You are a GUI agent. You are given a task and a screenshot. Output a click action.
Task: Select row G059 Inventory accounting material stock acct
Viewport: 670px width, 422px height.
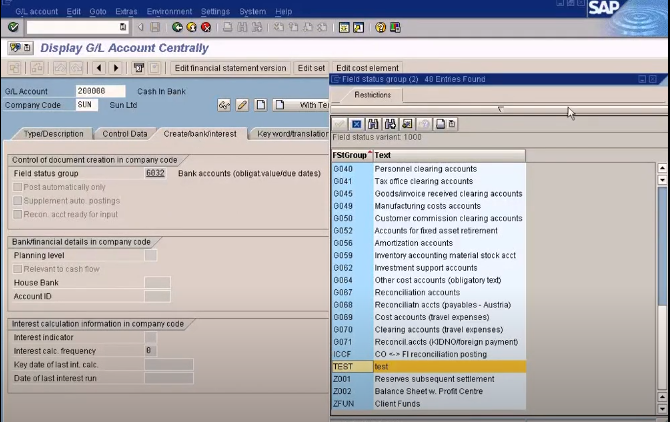pyautogui.click(x=429, y=255)
